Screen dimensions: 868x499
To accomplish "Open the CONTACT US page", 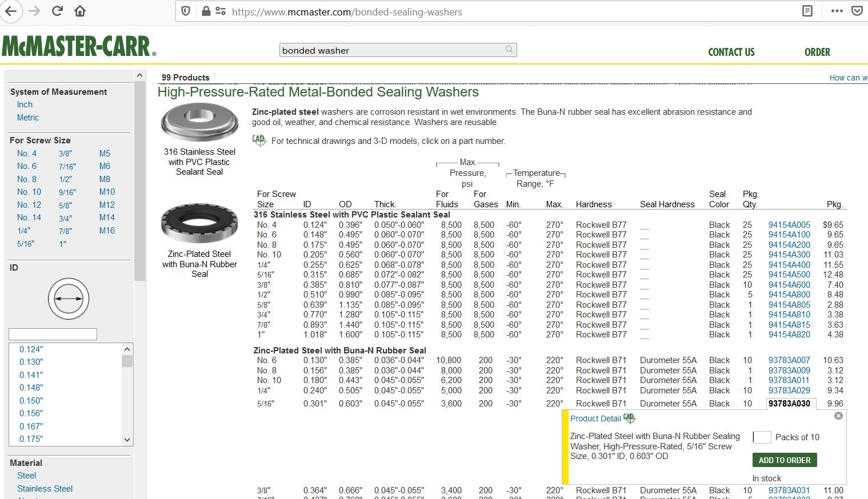I will click(x=731, y=52).
